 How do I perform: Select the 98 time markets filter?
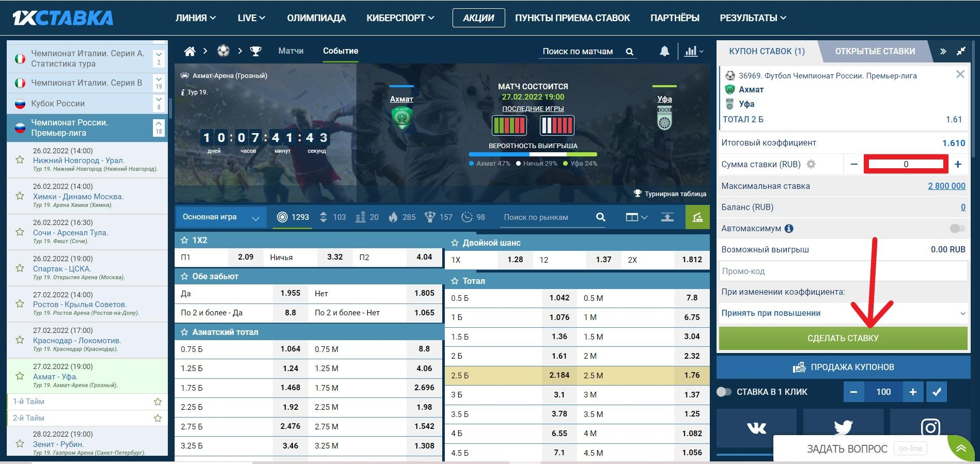click(473, 217)
